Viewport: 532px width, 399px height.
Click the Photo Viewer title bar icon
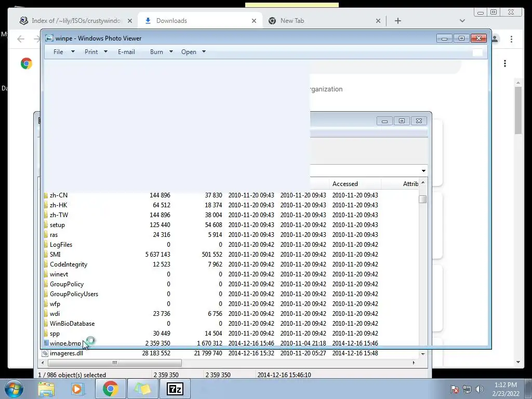click(49, 38)
